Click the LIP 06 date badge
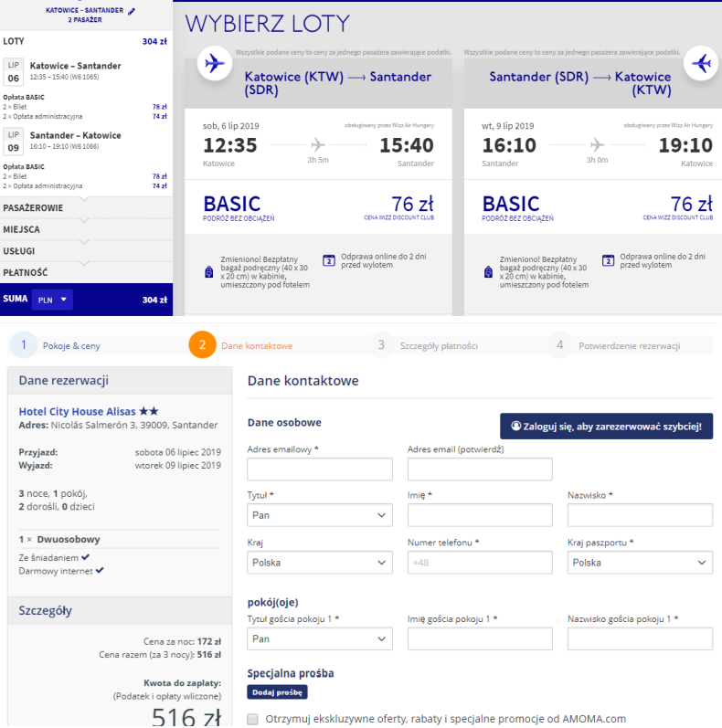This screenshot has height=728, width=722. tap(14, 73)
